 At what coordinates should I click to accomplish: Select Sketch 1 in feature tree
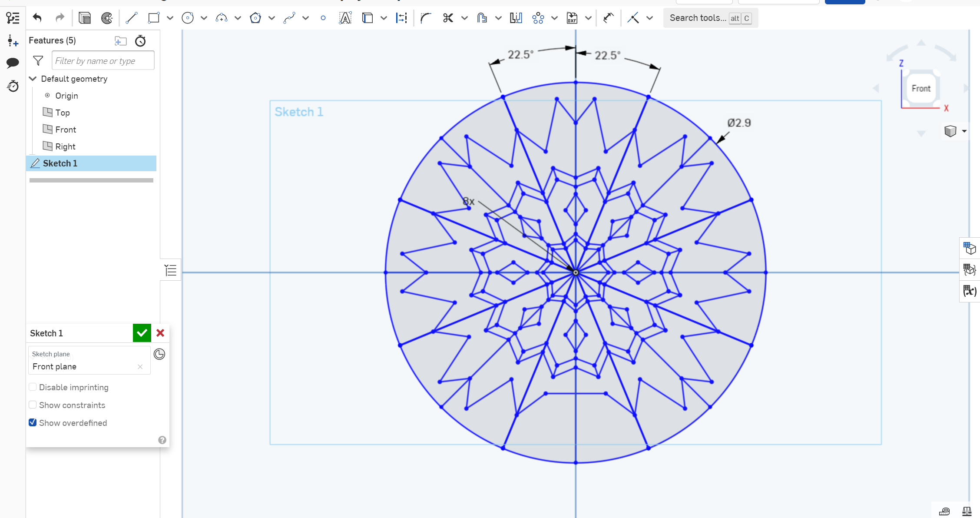(x=60, y=163)
